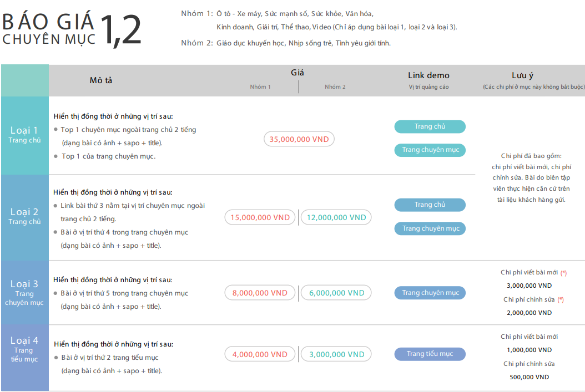Click the Mô tả column header

click(x=101, y=80)
